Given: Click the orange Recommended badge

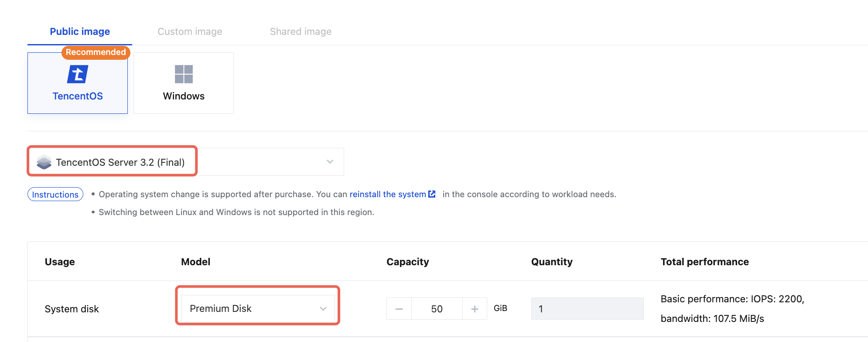Looking at the screenshot, I should click(96, 52).
